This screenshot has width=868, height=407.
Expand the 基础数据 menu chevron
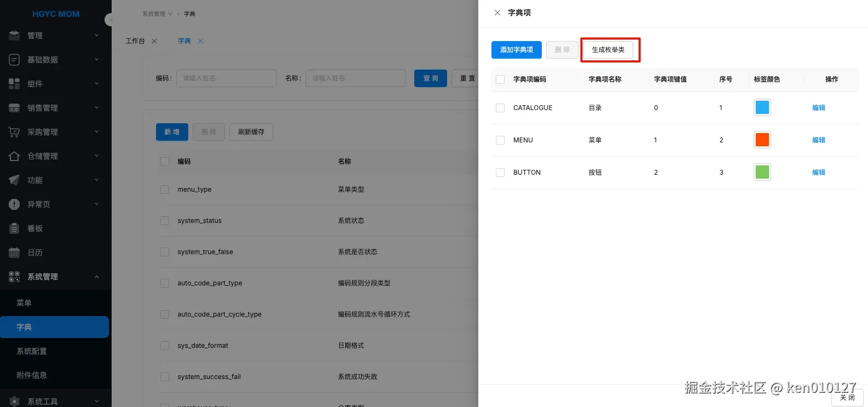[97, 60]
